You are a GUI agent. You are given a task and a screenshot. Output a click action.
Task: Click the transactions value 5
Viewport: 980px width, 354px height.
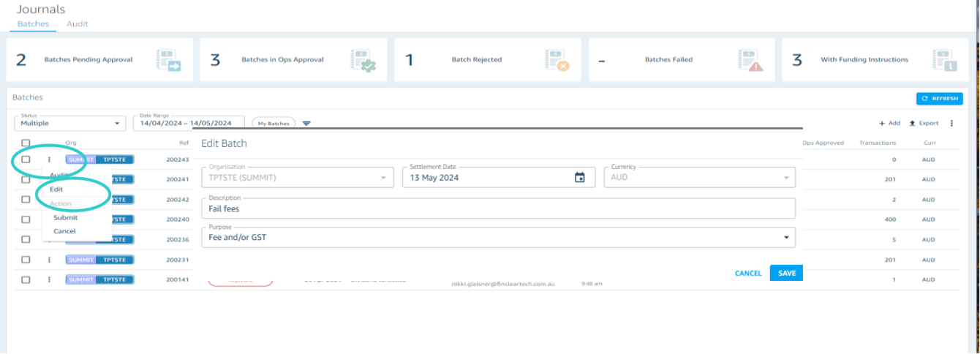coord(894,239)
